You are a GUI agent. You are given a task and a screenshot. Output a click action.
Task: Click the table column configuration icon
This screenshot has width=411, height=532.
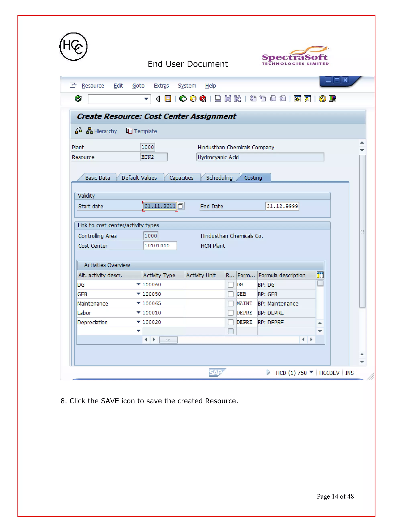[320, 275]
